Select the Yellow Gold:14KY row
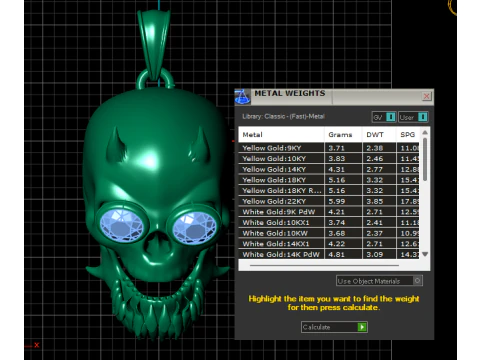Screen dimensions: 480x360 [x=329, y=169]
